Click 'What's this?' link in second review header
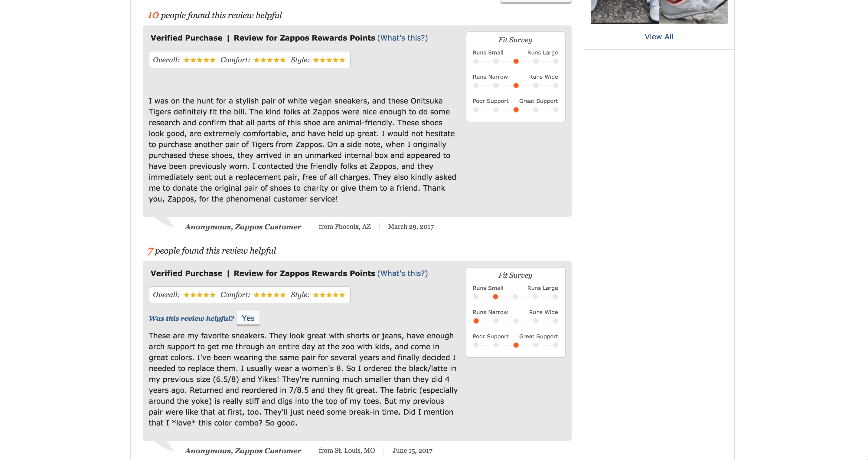 (x=401, y=273)
